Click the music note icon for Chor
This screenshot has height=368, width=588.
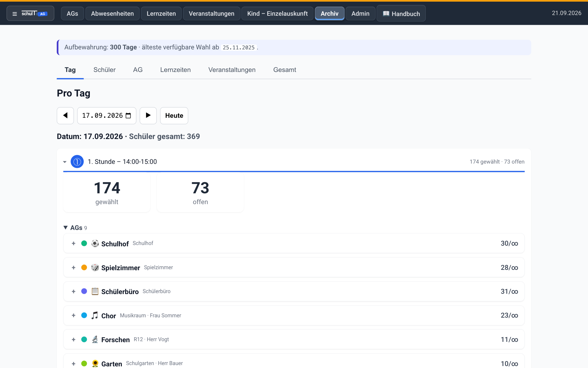pyautogui.click(x=95, y=315)
